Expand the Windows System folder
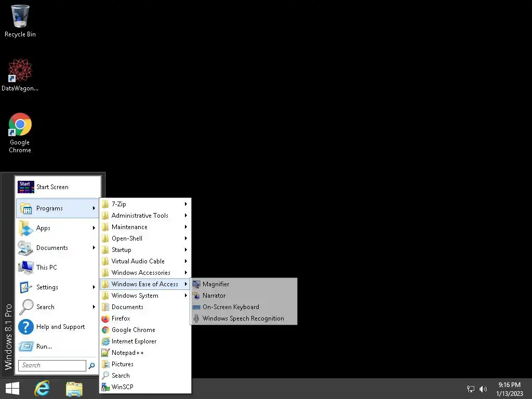This screenshot has height=399, width=532. [x=145, y=296]
